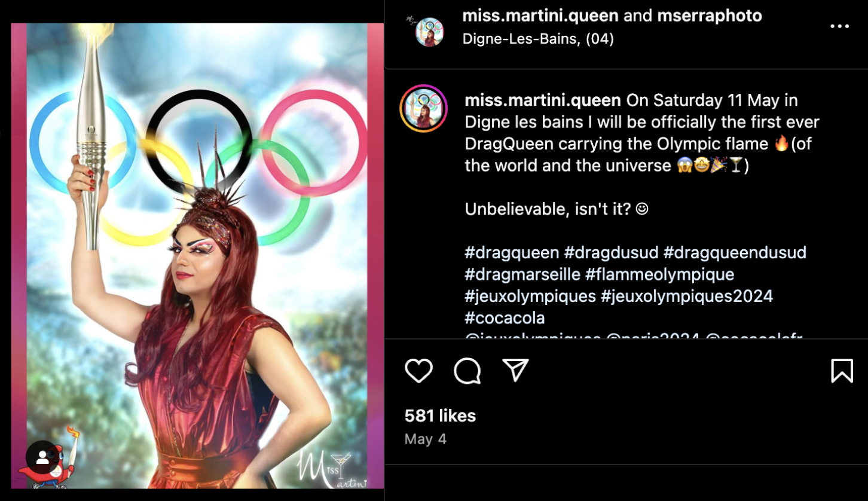Open the #cocacola hashtag
This screenshot has height=501, width=868.
click(505, 317)
